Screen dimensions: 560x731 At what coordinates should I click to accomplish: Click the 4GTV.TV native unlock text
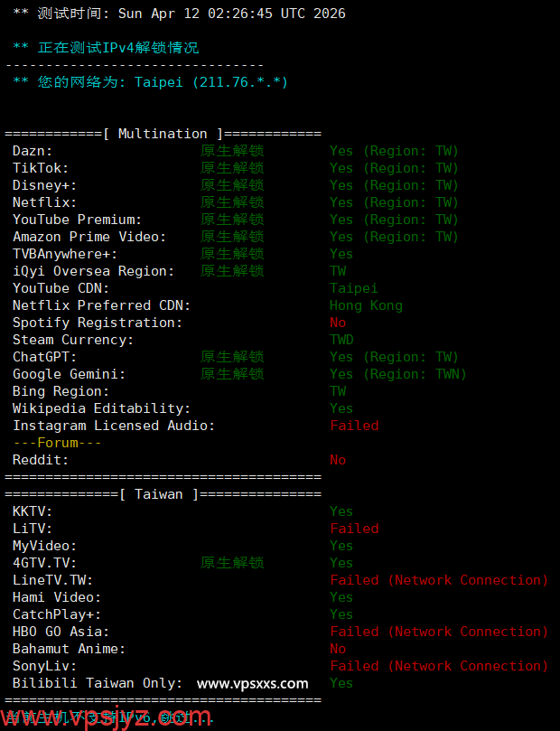(232, 563)
